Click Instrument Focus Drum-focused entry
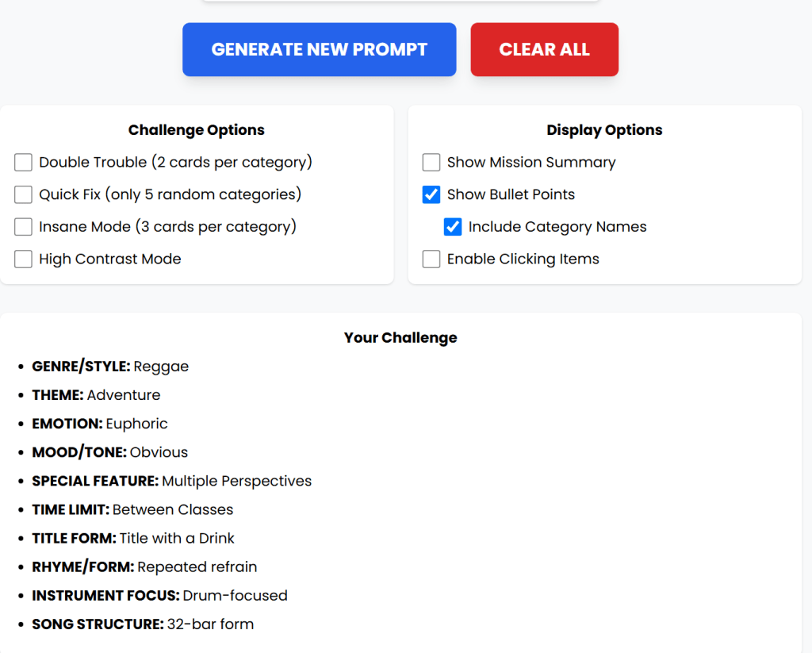The width and height of the screenshot is (812, 653). pyautogui.click(x=159, y=595)
